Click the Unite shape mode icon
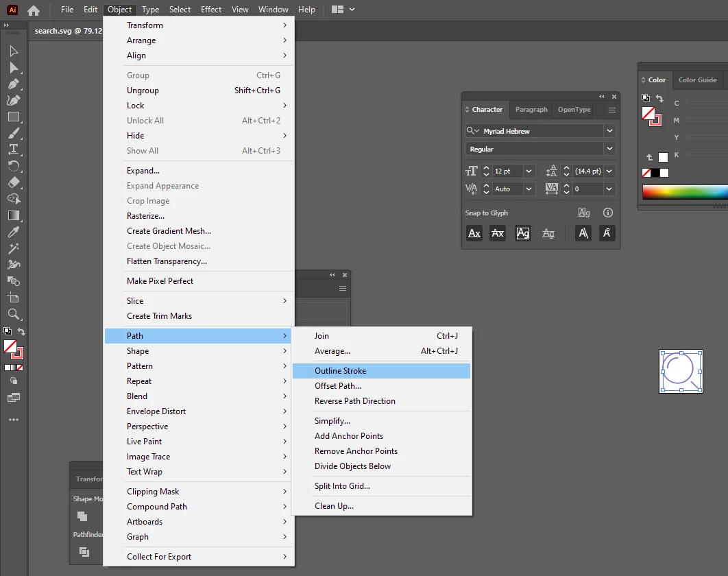 [x=82, y=516]
